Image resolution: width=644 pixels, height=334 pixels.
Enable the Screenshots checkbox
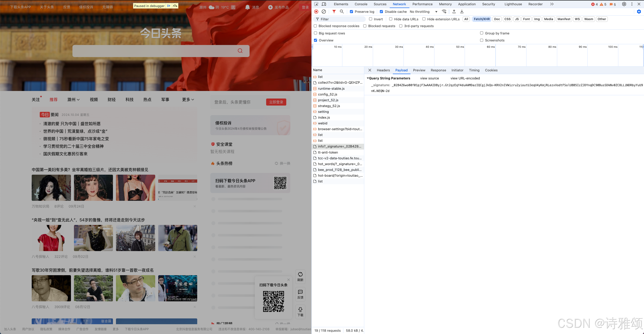(481, 40)
